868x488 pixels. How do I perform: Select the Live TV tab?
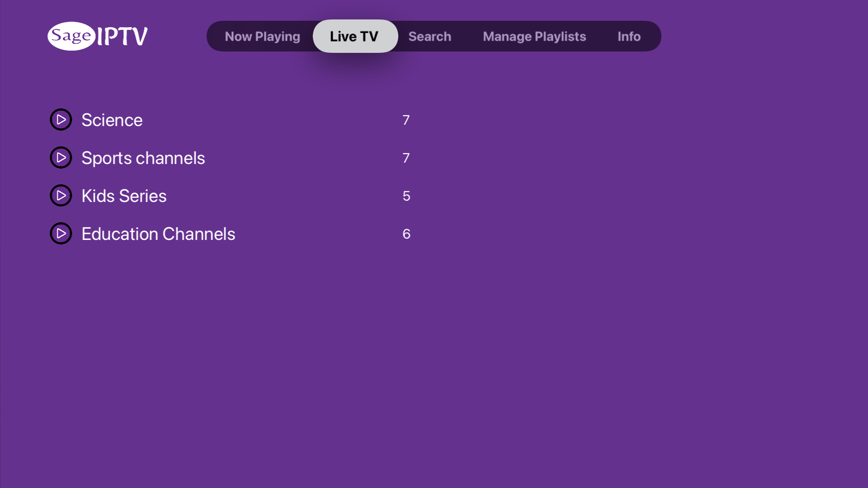[354, 36]
